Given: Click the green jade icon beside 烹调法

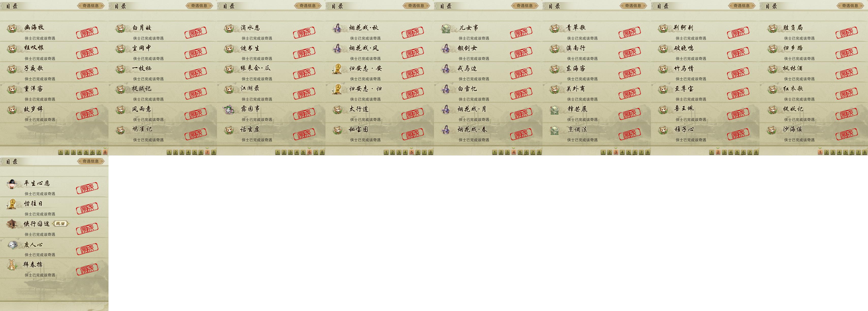Looking at the screenshot, I should (x=555, y=130).
